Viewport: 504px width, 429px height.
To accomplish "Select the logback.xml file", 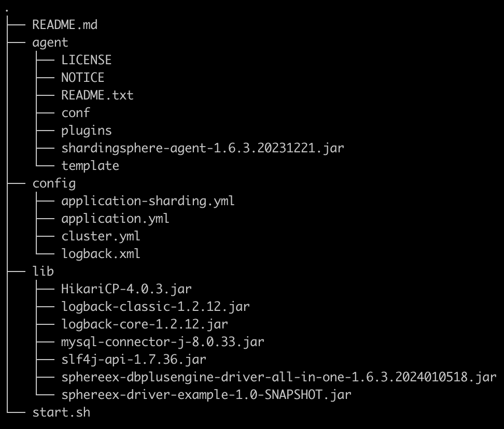I will [101, 253].
